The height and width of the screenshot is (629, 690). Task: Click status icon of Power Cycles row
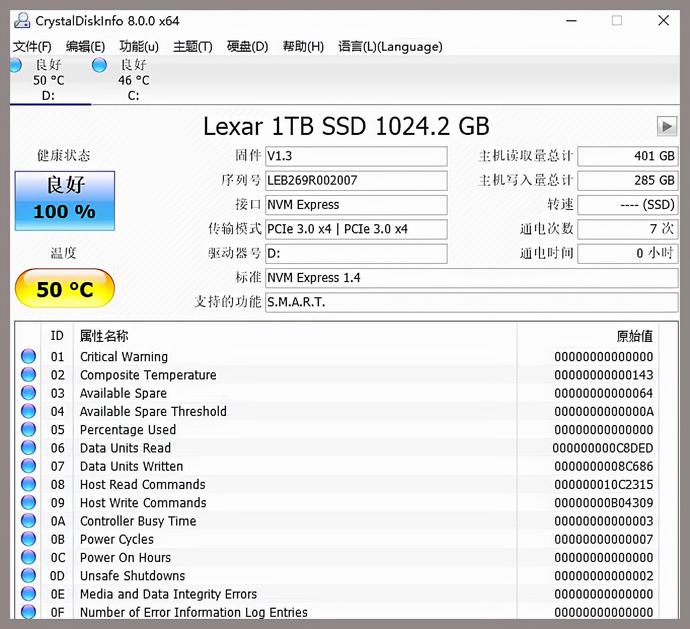pos(29,539)
